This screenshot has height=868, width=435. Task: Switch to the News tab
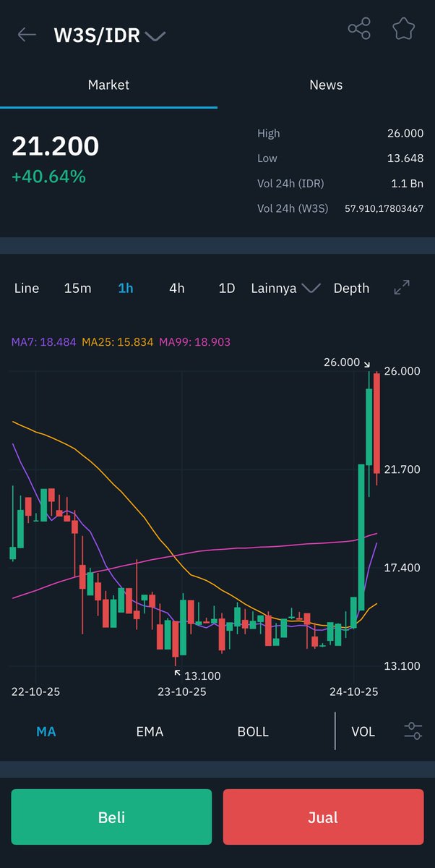tap(326, 85)
